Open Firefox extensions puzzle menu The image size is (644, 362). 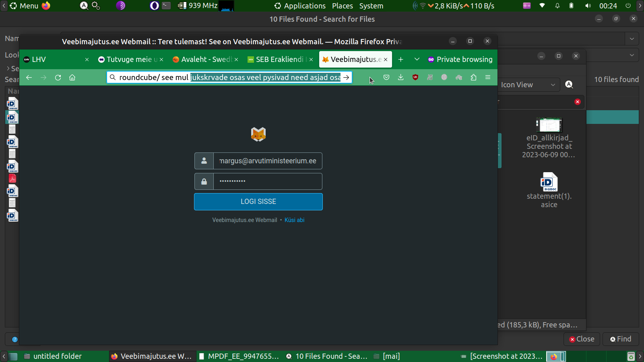pos(473,77)
